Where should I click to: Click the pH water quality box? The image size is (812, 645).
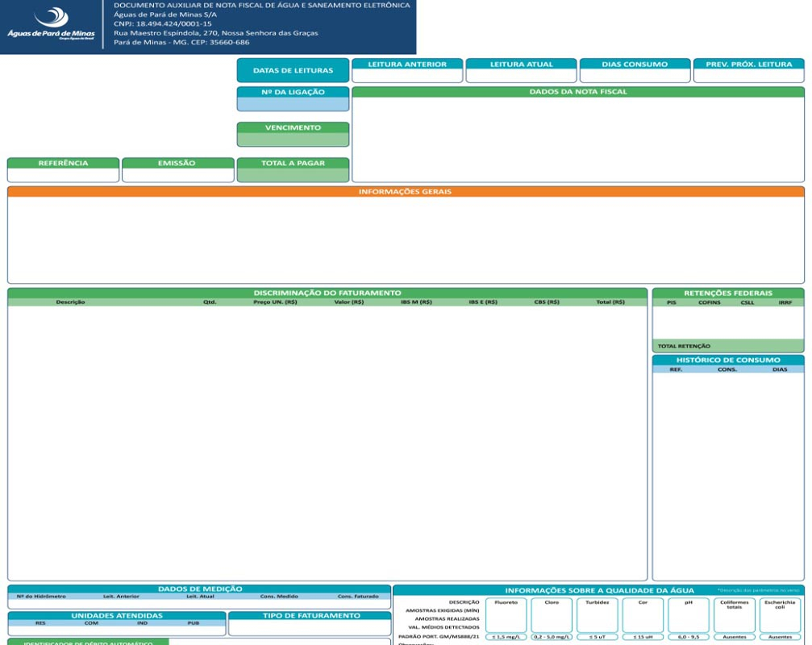[688, 616]
